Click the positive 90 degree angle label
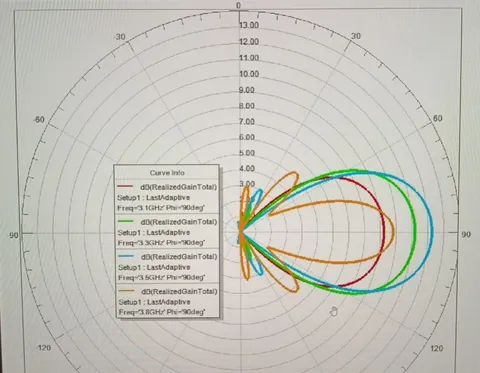The image size is (480, 373). 466,235
